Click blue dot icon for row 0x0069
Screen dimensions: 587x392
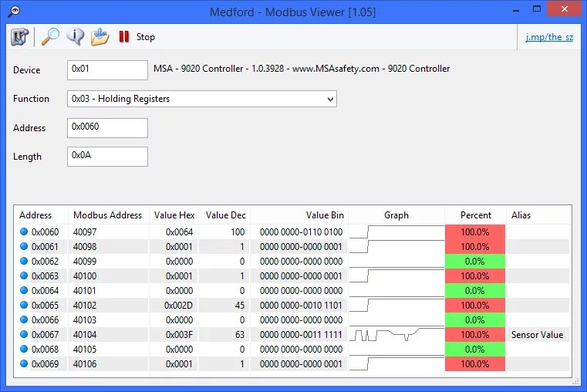point(24,363)
